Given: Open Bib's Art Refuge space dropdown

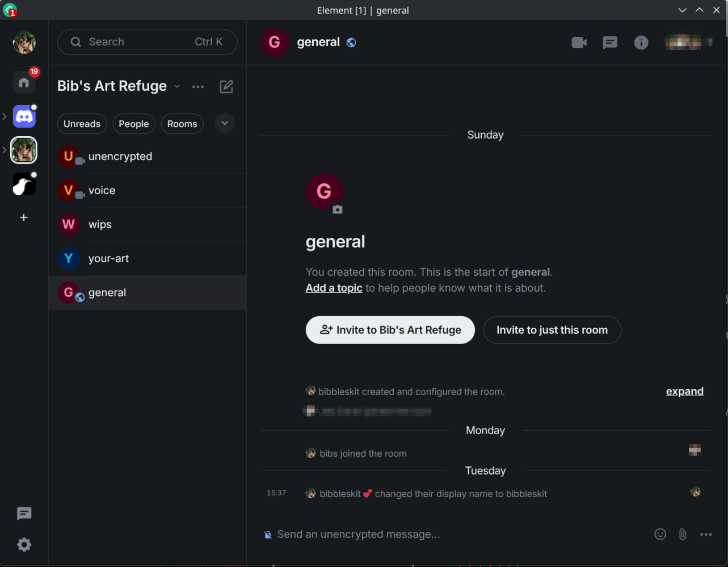Looking at the screenshot, I should point(177,86).
